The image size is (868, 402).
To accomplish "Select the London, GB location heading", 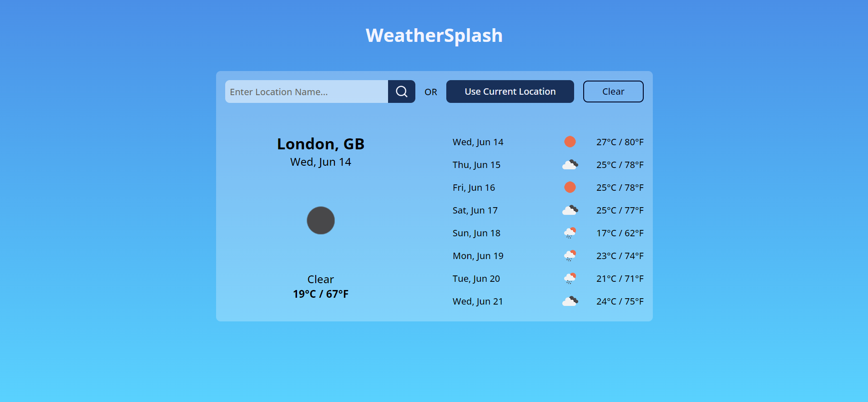I will (x=321, y=143).
